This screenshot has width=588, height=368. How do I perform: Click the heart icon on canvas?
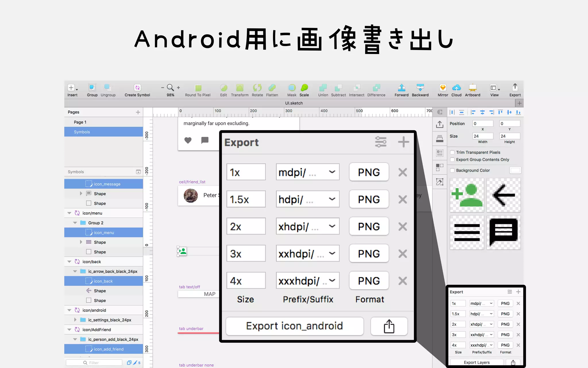click(x=188, y=140)
